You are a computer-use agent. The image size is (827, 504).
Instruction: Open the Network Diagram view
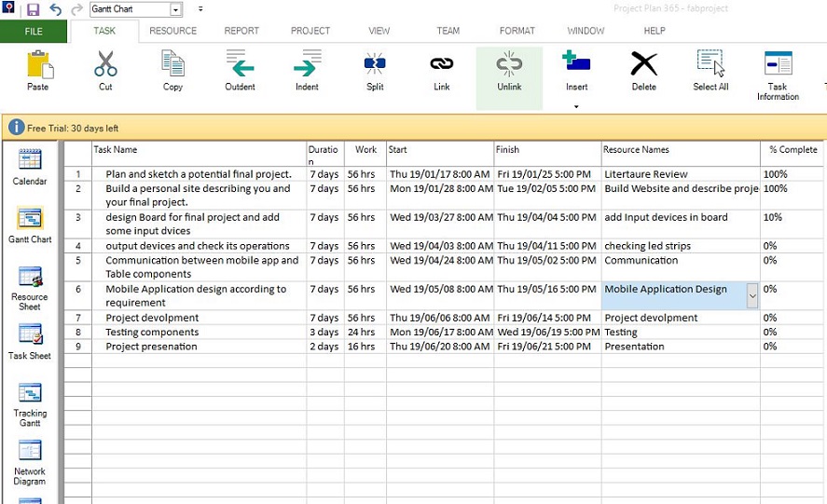point(30,462)
